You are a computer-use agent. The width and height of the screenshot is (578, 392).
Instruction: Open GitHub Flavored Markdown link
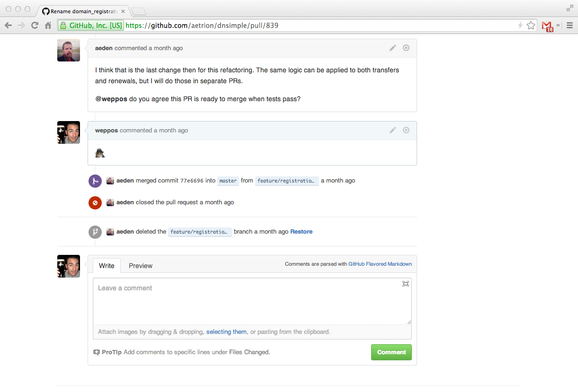(x=380, y=264)
